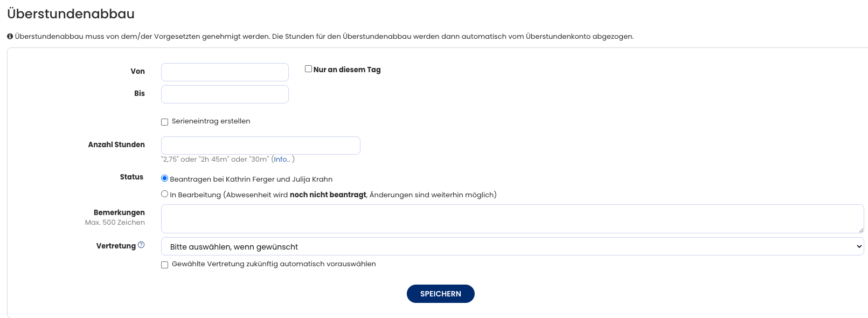The image size is (868, 318).
Task: Click the 'Anzahl Stunden' input field
Action: [260, 146]
